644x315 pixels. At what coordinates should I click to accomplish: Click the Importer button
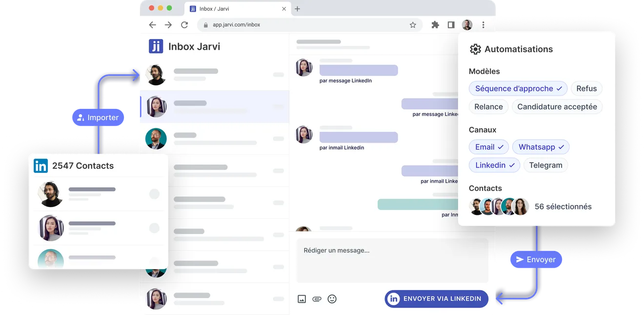pyautogui.click(x=98, y=118)
